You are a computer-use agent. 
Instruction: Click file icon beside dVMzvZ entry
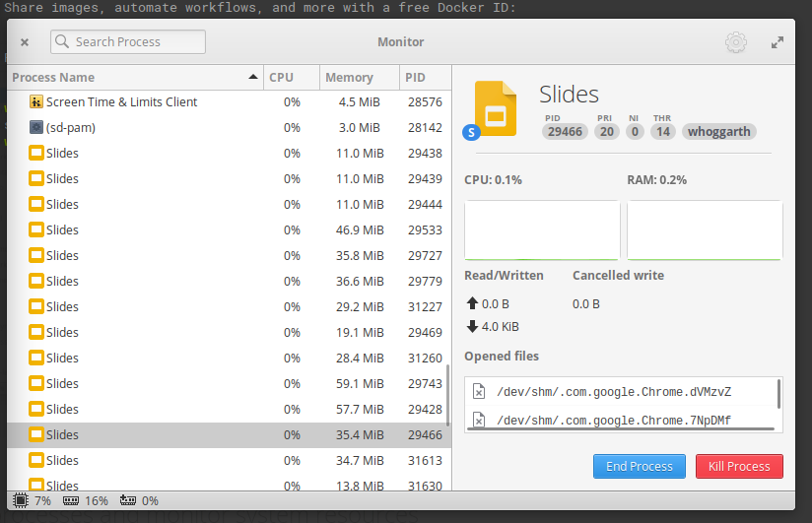point(479,392)
